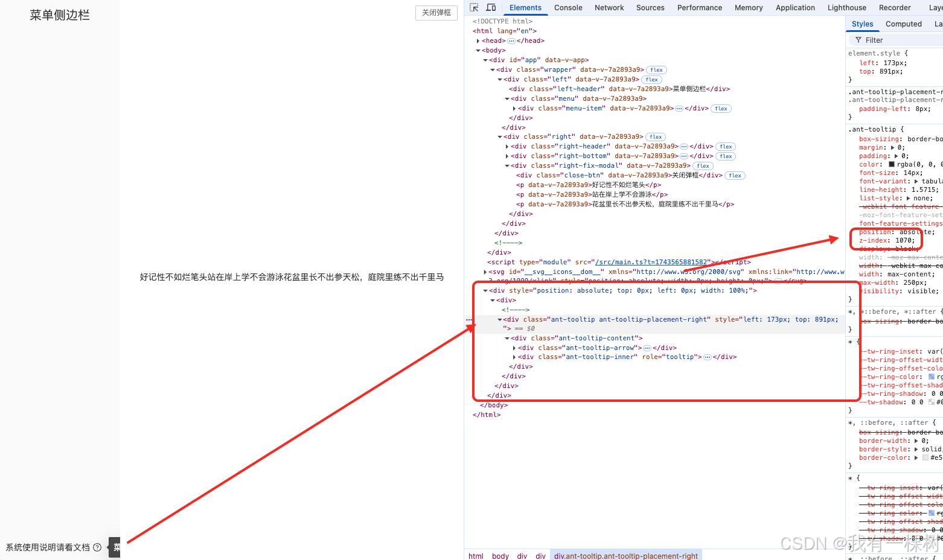Select the div.ant-tooltip breadcrumb item
The image size is (943, 560).
[626, 556]
